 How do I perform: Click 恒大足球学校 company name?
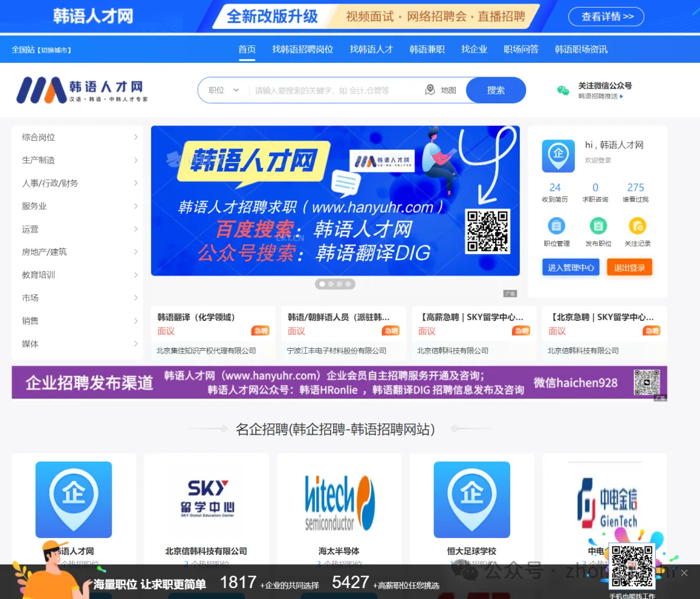coord(471,551)
